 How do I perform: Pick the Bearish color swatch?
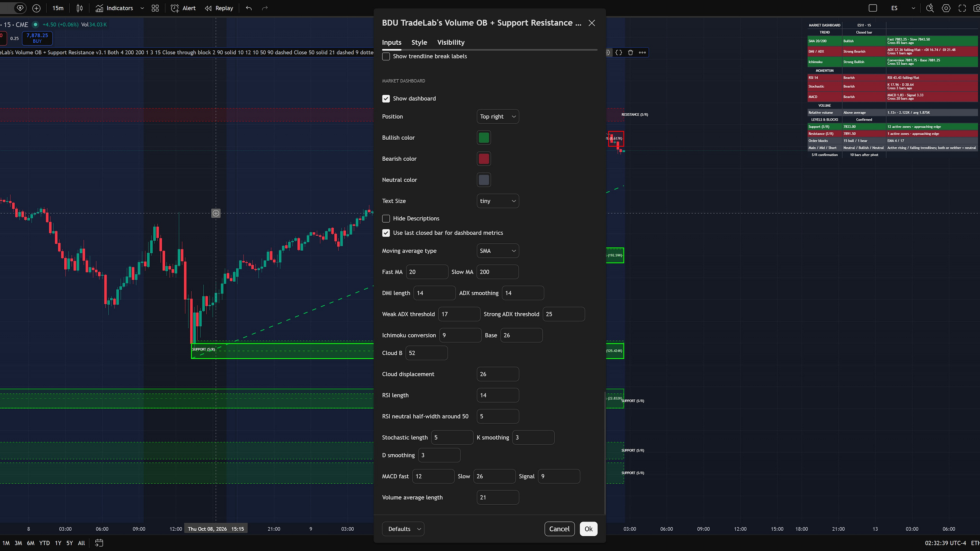coord(484,159)
